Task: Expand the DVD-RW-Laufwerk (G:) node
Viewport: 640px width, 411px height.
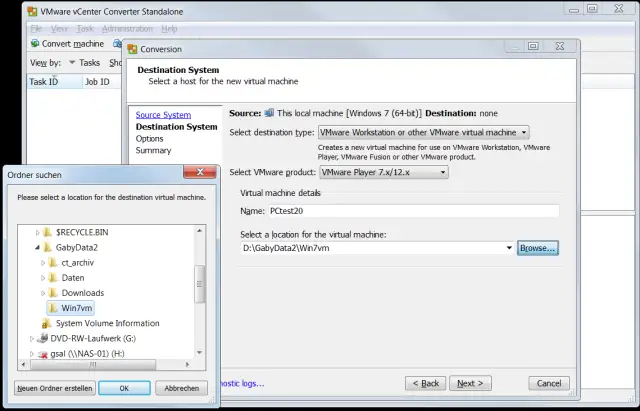Action: [31, 339]
